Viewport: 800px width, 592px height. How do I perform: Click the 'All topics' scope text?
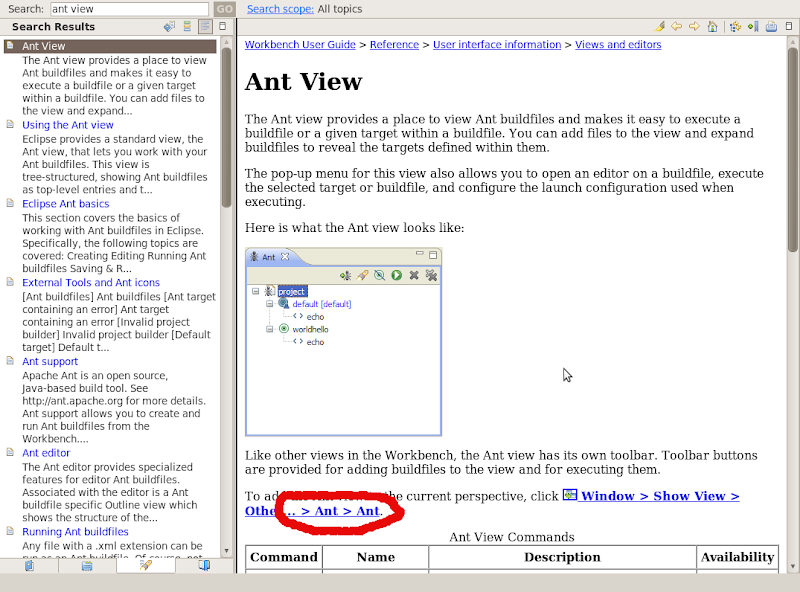click(x=340, y=9)
